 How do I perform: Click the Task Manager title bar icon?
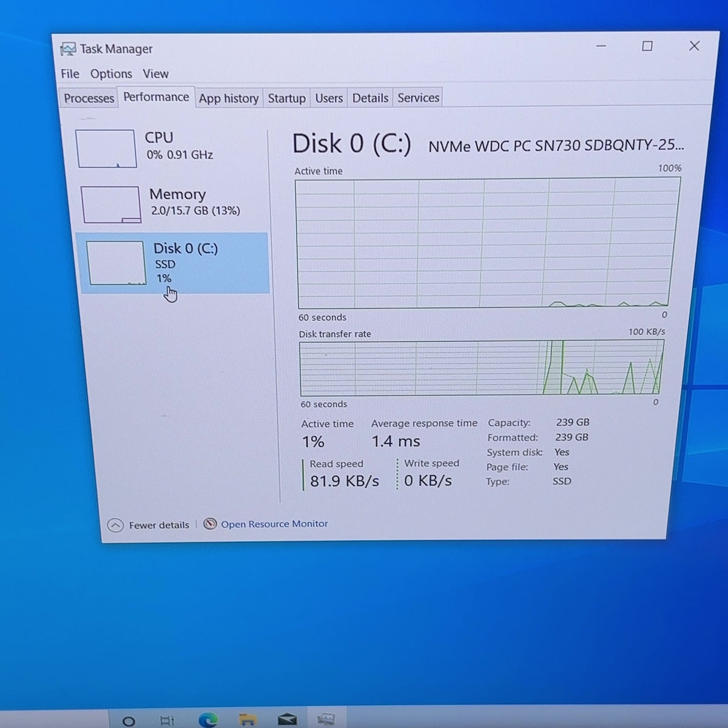tap(68, 49)
